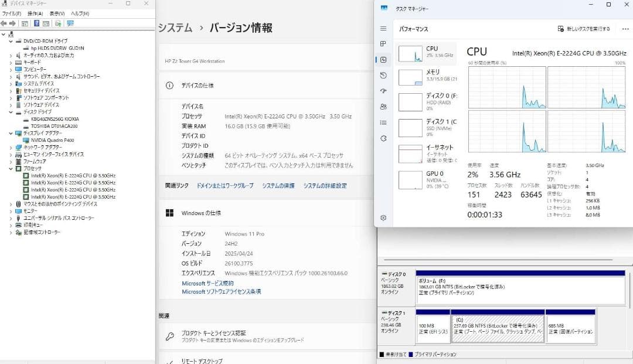633x364 pixels.
Task: Click Scan for hardware changes in Device Manager toolbar
Action: (x=57, y=23)
